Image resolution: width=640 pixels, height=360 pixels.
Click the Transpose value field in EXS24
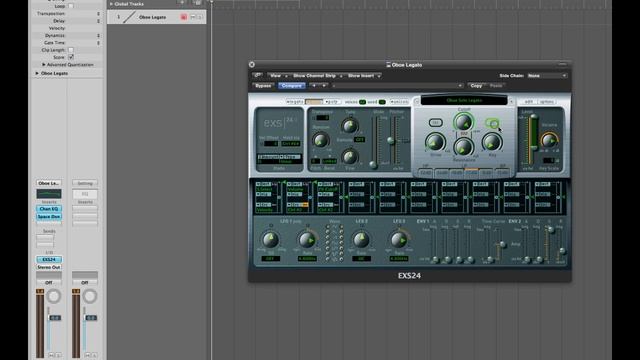322,118
